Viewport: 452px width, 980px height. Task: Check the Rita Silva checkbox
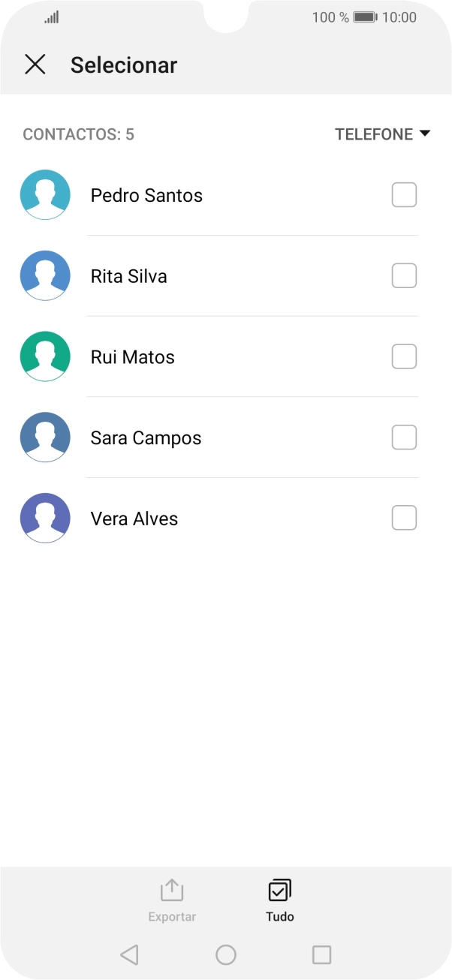tap(404, 275)
